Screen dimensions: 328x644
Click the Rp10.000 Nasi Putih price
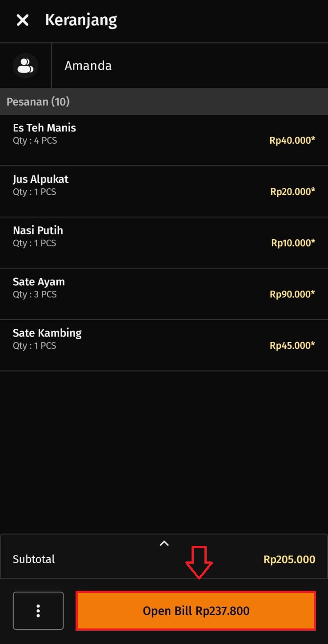(x=293, y=243)
